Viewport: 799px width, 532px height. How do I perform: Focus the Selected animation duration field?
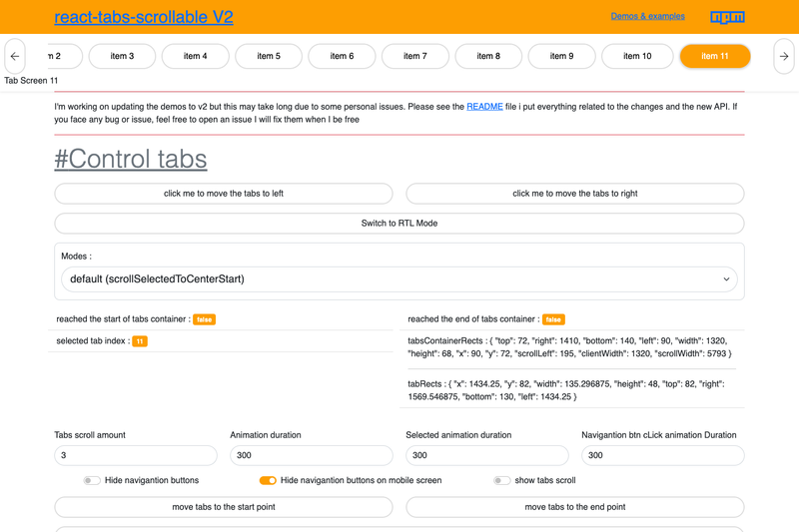point(487,455)
